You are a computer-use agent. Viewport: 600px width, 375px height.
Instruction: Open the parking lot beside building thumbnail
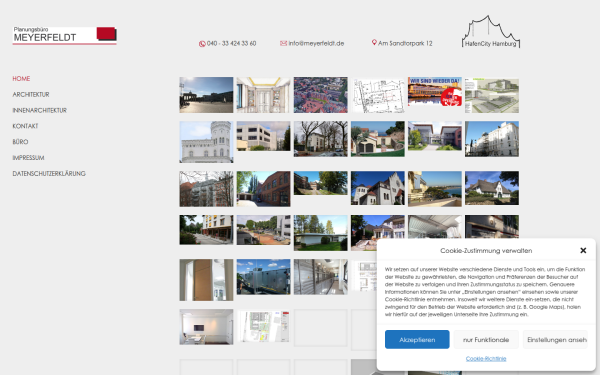pos(263,230)
